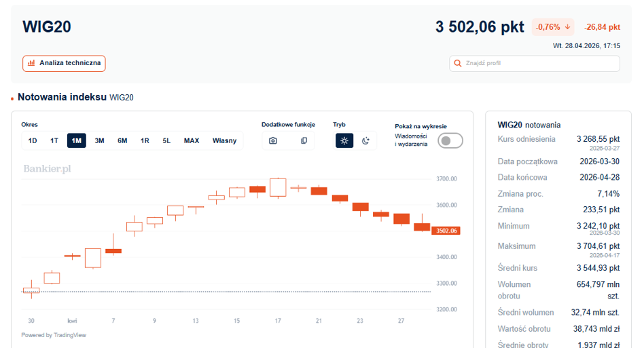This screenshot has height=348, width=644.
Task: Click the Średni wolumen value 32,74 mln szt.
Action: pyautogui.click(x=595, y=312)
